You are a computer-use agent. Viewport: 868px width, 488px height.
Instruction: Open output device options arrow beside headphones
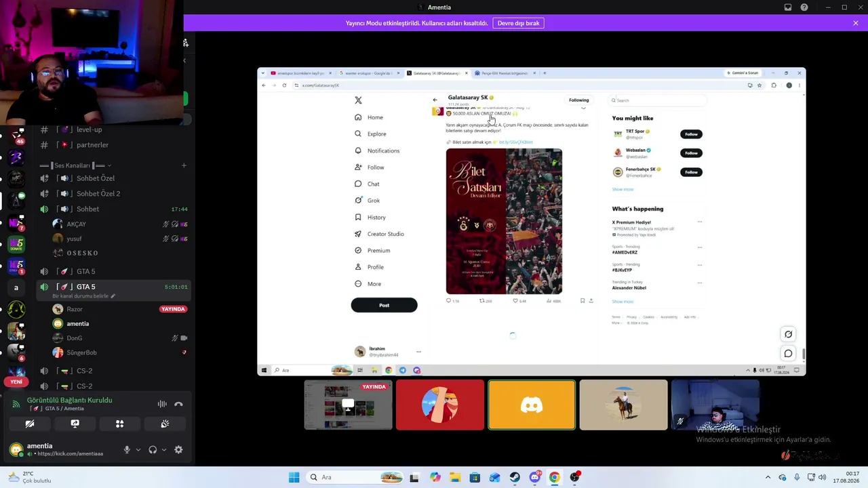pyautogui.click(x=163, y=449)
